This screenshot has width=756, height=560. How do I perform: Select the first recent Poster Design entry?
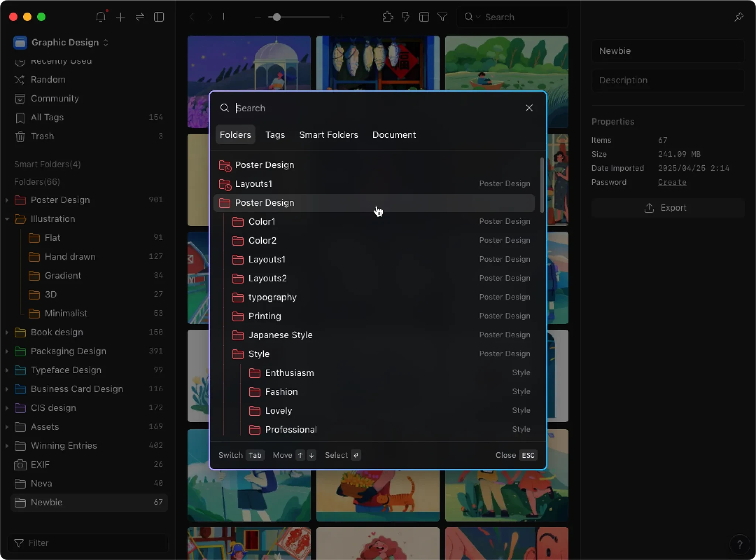click(374, 165)
